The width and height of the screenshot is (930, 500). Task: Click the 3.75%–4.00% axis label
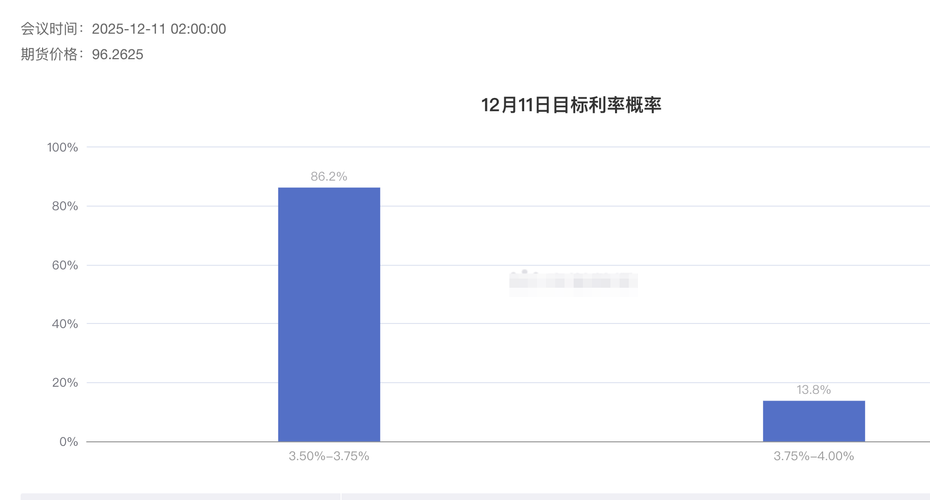click(813, 456)
